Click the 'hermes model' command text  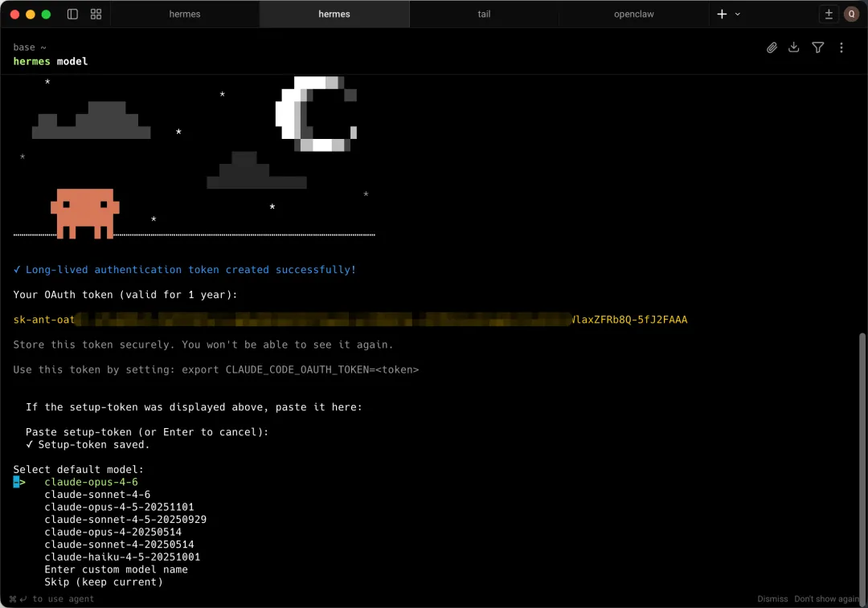tap(51, 61)
